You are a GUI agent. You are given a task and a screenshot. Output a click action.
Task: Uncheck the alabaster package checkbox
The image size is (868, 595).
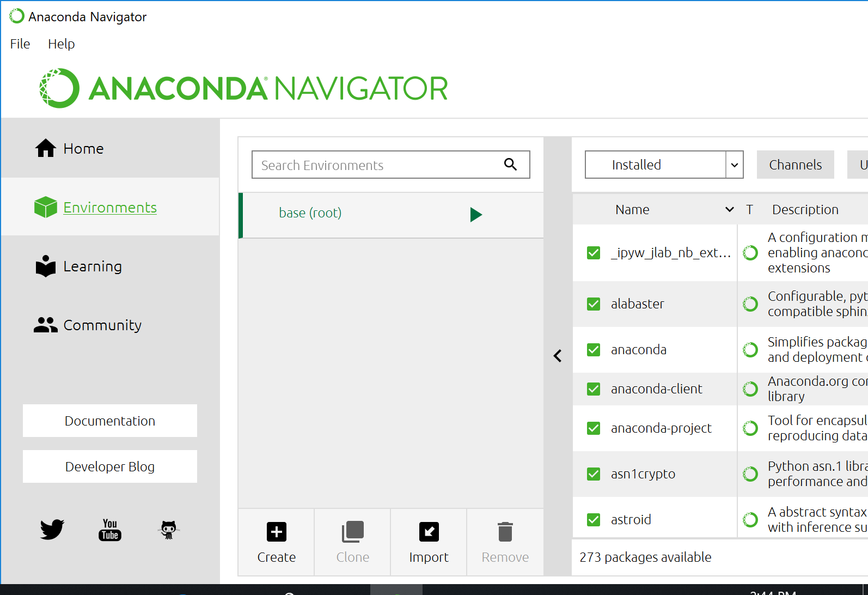[x=594, y=304]
